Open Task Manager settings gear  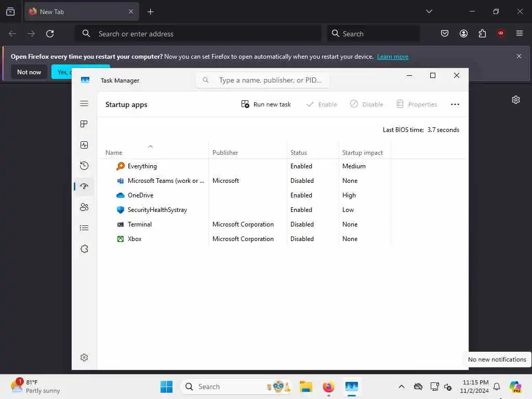(x=84, y=357)
